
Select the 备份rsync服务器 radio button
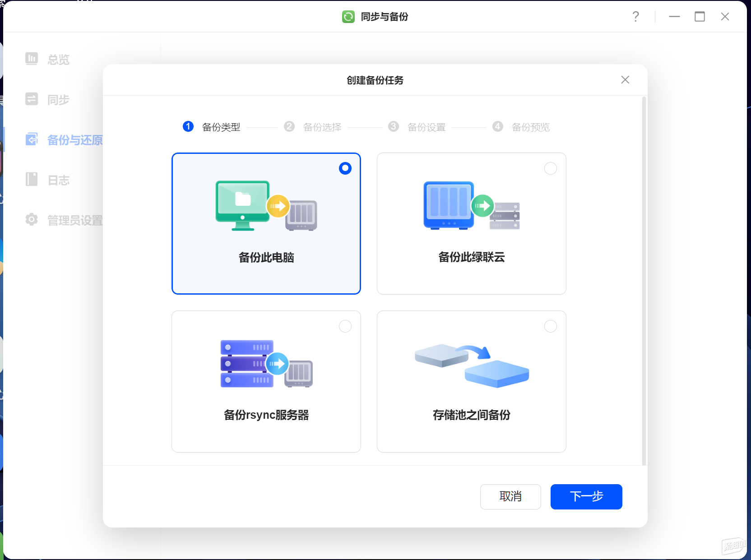pyautogui.click(x=345, y=326)
